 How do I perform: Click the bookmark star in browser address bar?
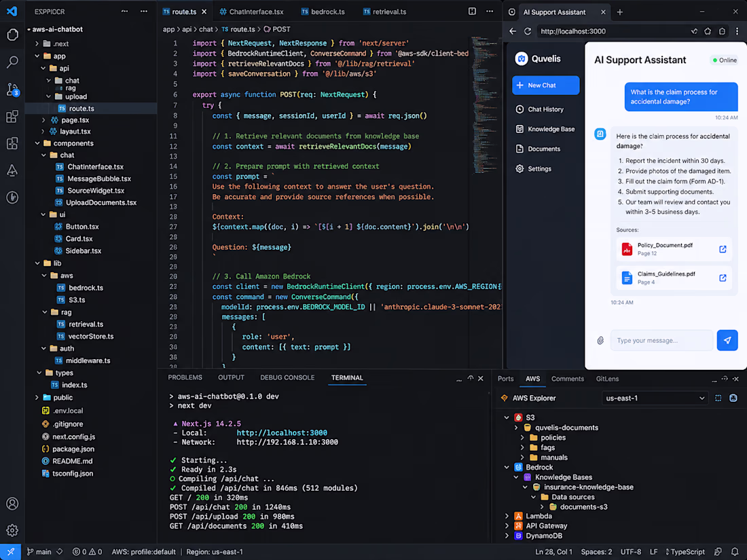point(708,31)
